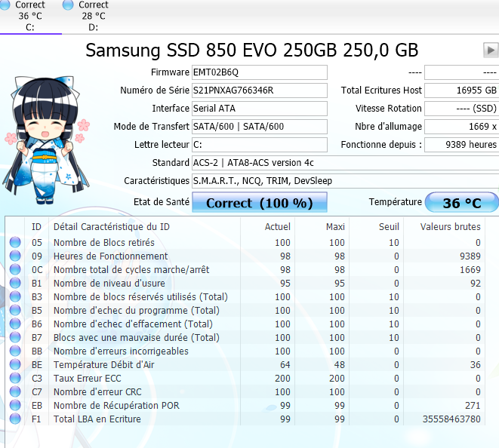Select the Heures de Fonctionnement row

[245, 256]
